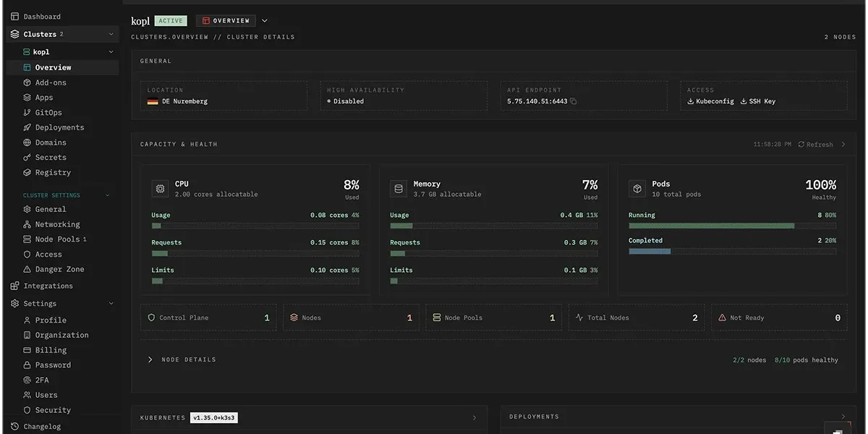Screen dimensions: 868x434
Task: Download the SSH Key
Action: point(758,101)
